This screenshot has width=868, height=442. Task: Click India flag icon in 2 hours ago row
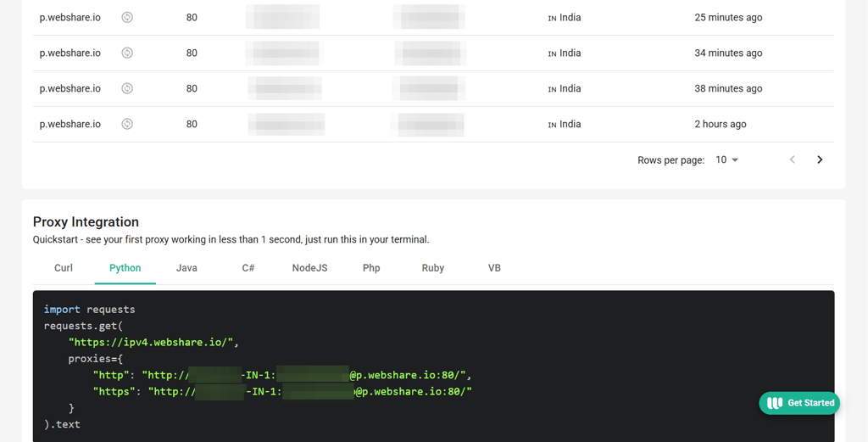(x=552, y=124)
